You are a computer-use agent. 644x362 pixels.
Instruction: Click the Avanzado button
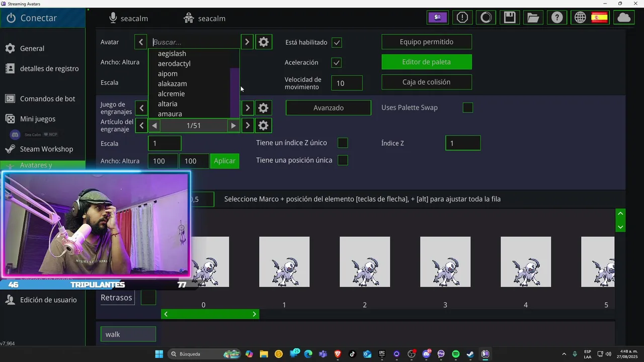[x=329, y=108]
